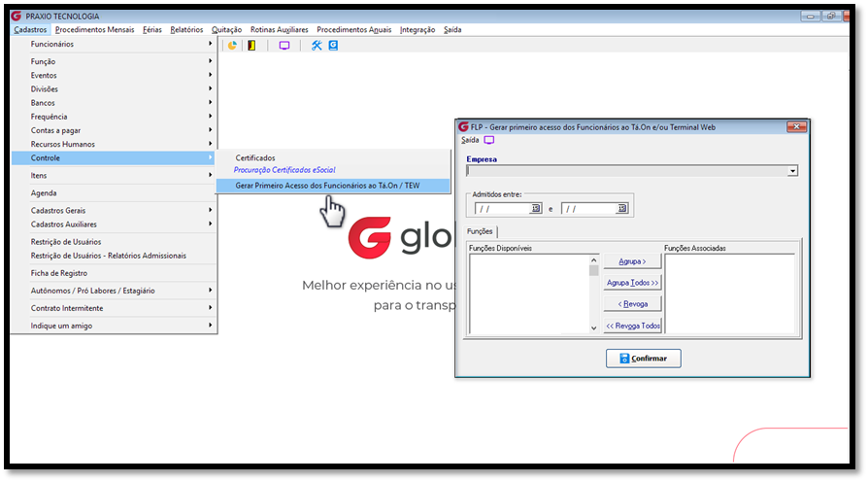Expand the Recursos Humanos submenu

(x=211, y=144)
